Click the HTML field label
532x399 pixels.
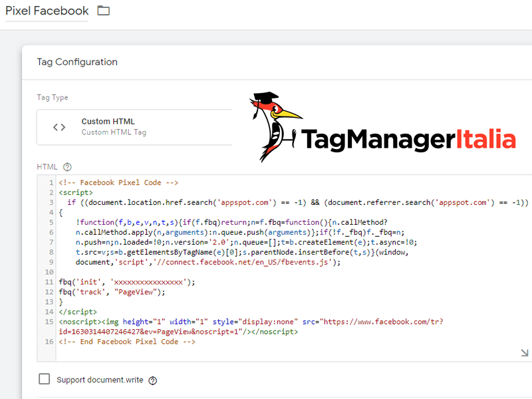pos(47,167)
